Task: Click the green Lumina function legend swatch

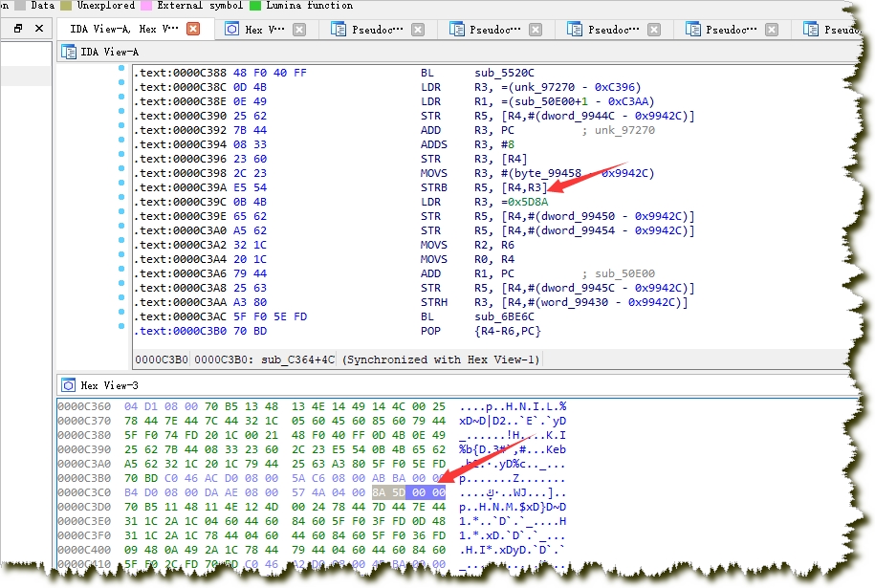Action: (x=255, y=5)
